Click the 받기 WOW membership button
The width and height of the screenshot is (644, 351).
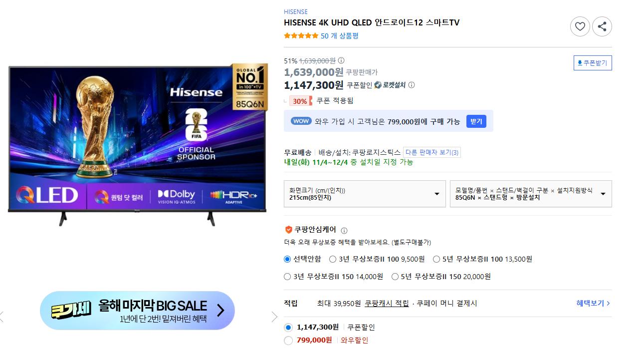point(476,121)
